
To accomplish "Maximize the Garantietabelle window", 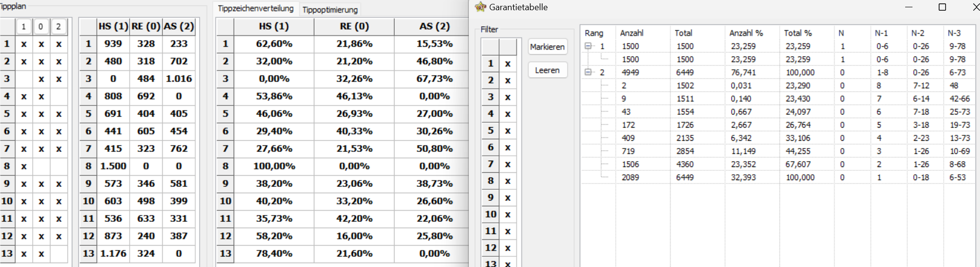I will [x=942, y=7].
